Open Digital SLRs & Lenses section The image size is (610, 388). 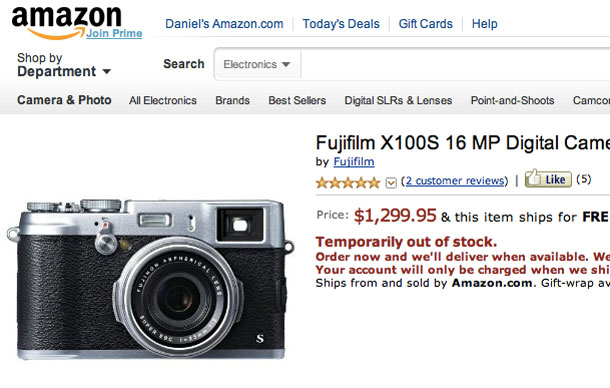pyautogui.click(x=398, y=100)
